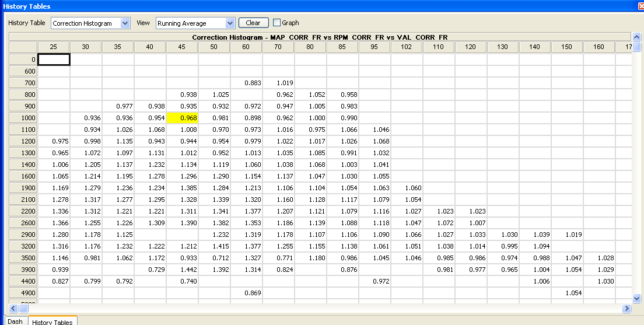Click row header 1000
The width and height of the screenshot is (644, 325).
[x=23, y=118]
